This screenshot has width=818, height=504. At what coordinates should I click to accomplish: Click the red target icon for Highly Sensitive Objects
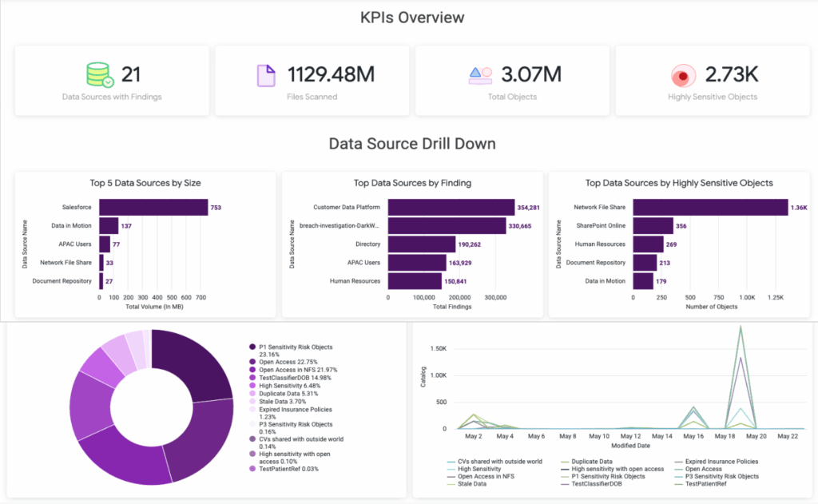pos(682,76)
